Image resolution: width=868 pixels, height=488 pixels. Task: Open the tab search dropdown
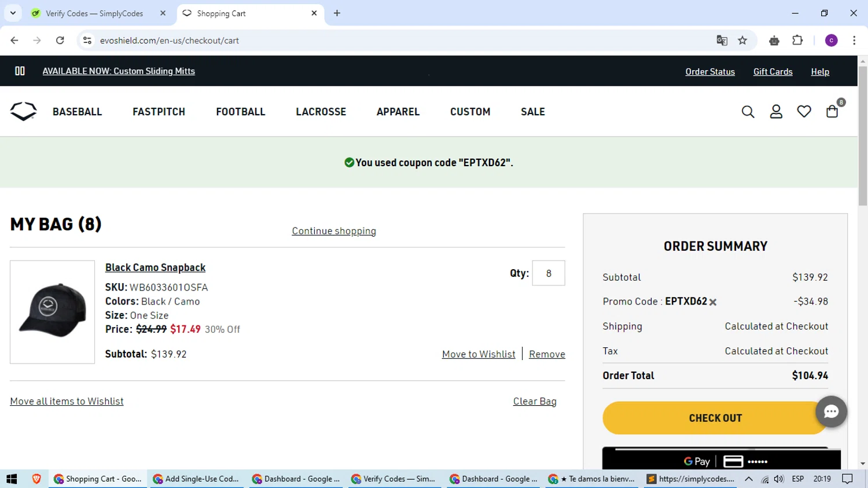pyautogui.click(x=13, y=13)
